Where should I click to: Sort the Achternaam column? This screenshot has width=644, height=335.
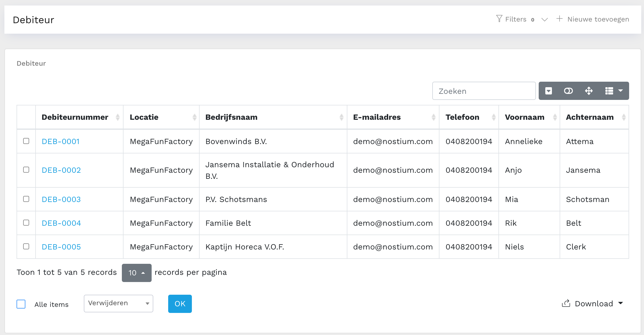(x=624, y=117)
